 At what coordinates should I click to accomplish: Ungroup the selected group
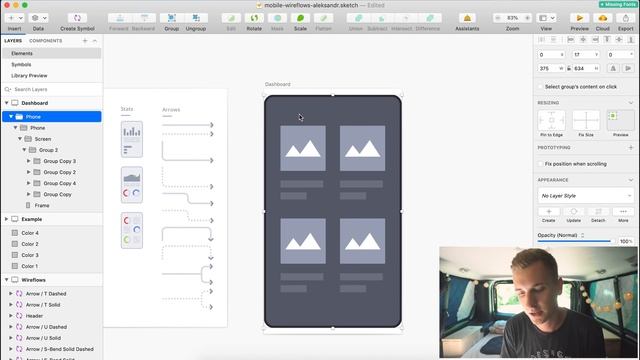click(x=196, y=18)
